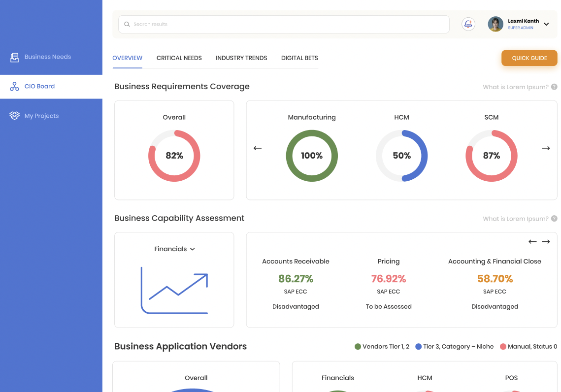Show next capability cards with right arrow
561x392 pixels.
(x=546, y=242)
